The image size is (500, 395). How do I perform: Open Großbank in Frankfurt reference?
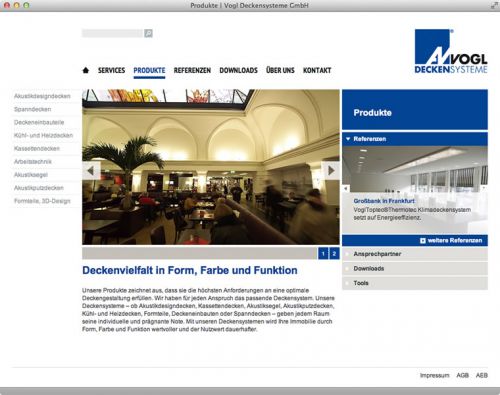pos(384,201)
